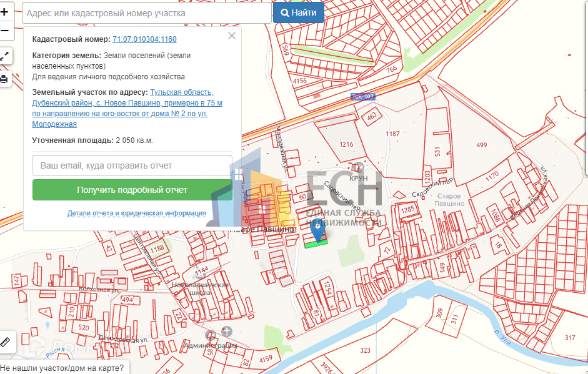Click the КРУН map point icon
This screenshot has width=588, height=374.
point(359,167)
